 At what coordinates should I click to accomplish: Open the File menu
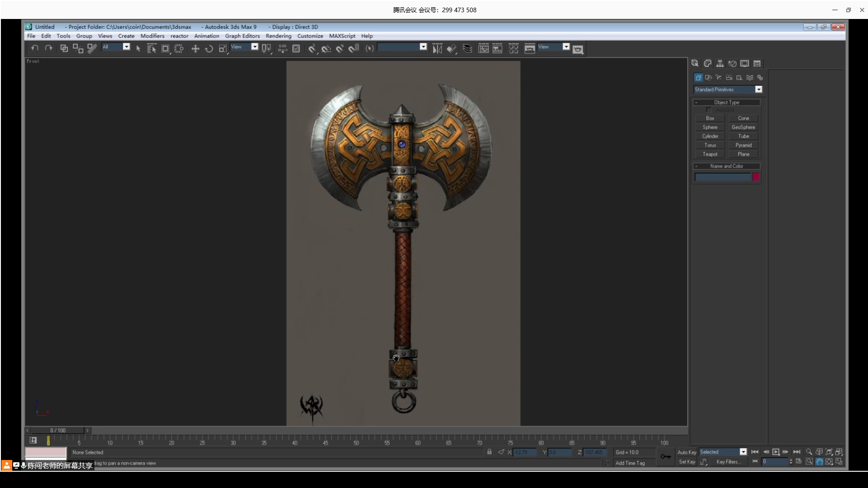[31, 36]
